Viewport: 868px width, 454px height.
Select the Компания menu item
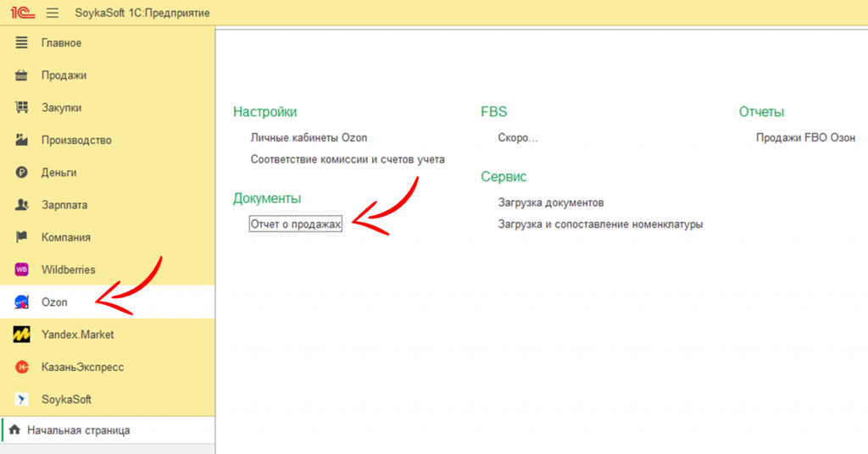click(66, 237)
